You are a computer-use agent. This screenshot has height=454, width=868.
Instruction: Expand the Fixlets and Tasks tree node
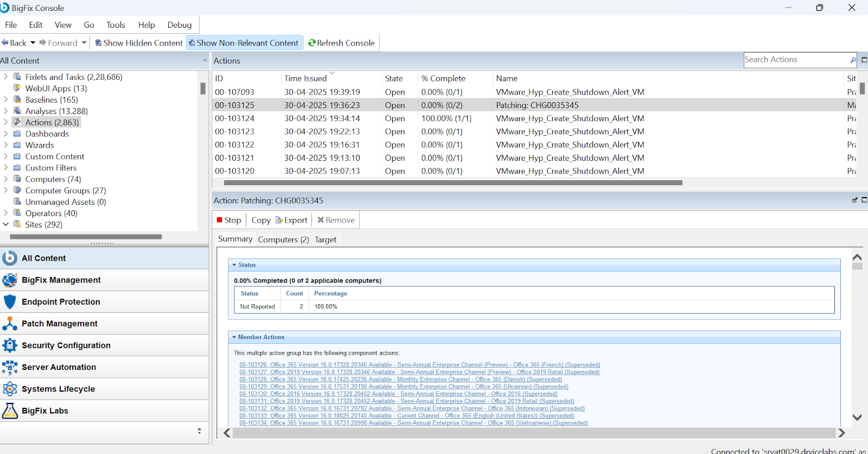(5, 77)
